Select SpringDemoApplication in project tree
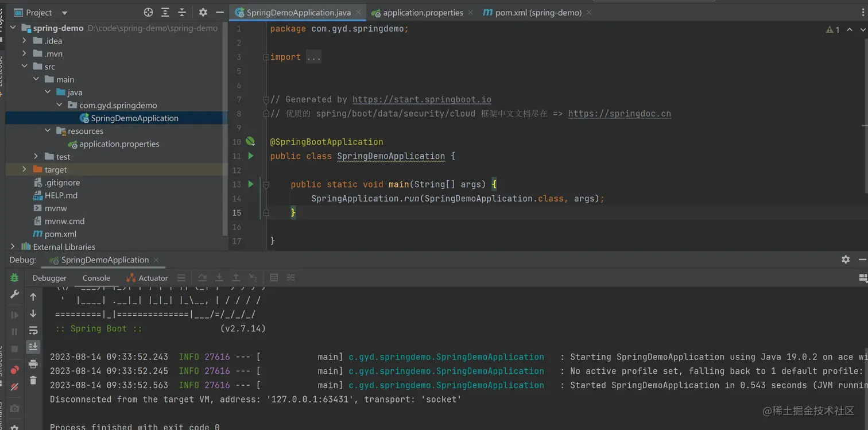Screen dimensions: 868x430 (134, 118)
